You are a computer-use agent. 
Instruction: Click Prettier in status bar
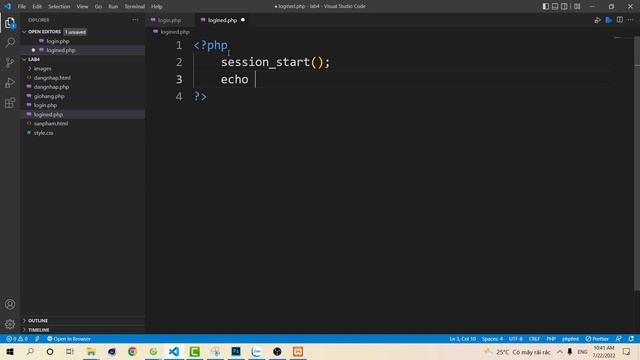coord(597,339)
